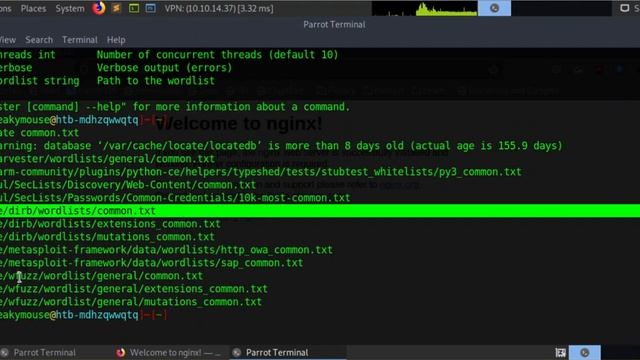
Task: Click the http_owa_common.txt metasploit path
Action: 166,250
